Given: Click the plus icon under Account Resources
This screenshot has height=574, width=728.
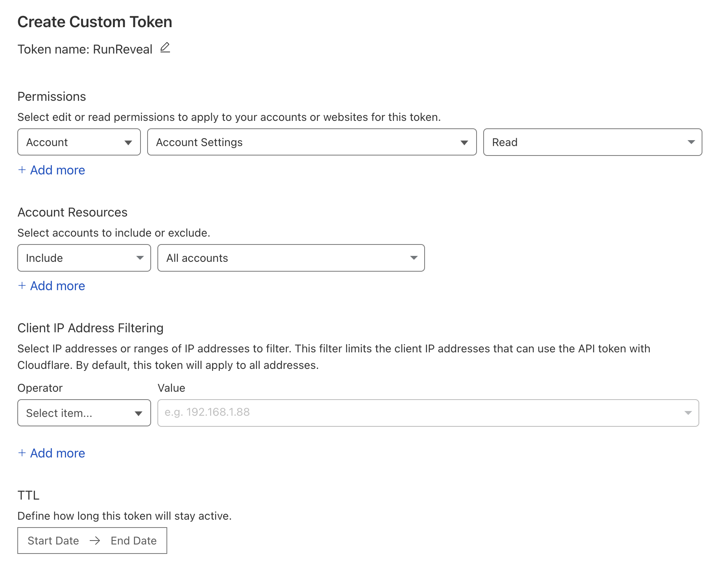Looking at the screenshot, I should click(x=22, y=286).
